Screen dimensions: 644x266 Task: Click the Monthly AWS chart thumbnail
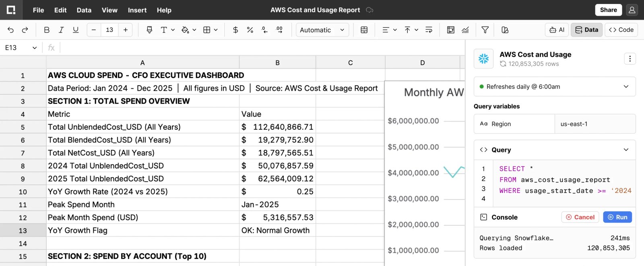[425, 173]
